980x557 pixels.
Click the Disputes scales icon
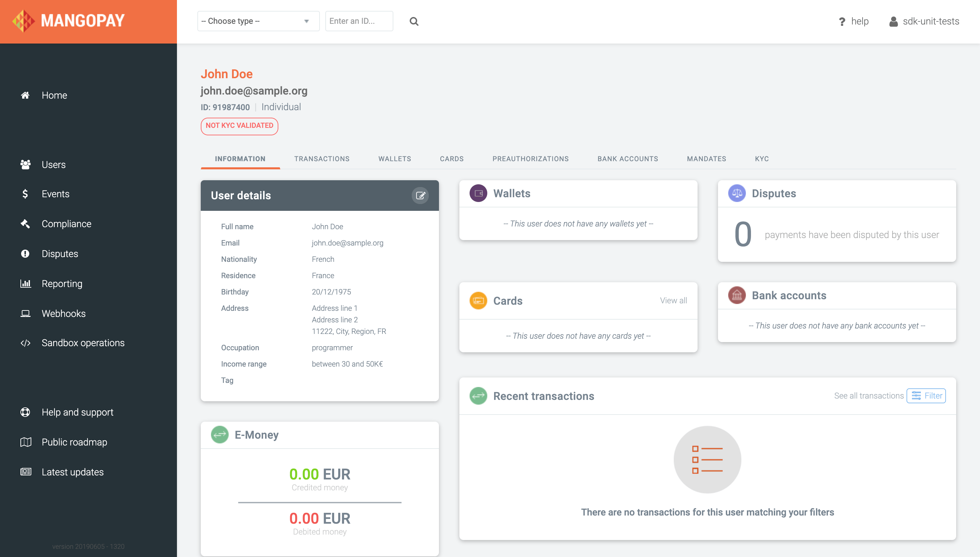[736, 193]
